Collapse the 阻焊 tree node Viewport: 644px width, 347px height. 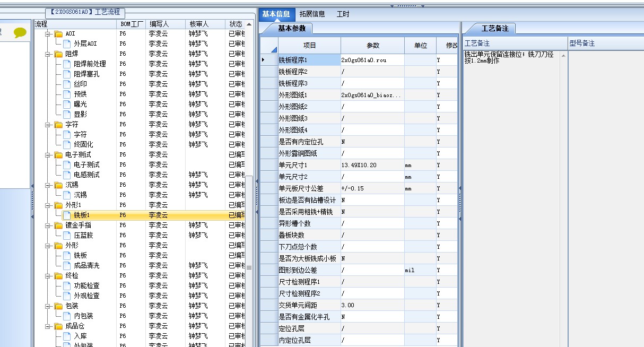pos(48,54)
